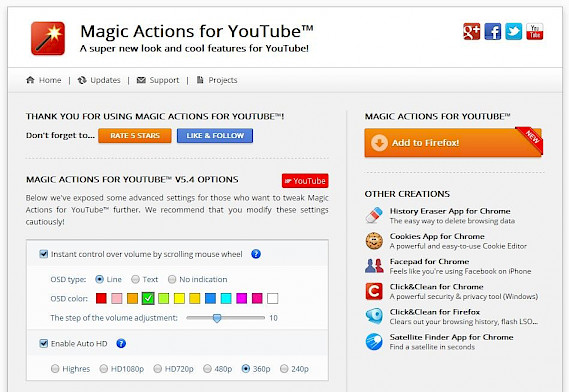Open help icon for volume scrolling option
569x392 pixels.
[x=256, y=254]
